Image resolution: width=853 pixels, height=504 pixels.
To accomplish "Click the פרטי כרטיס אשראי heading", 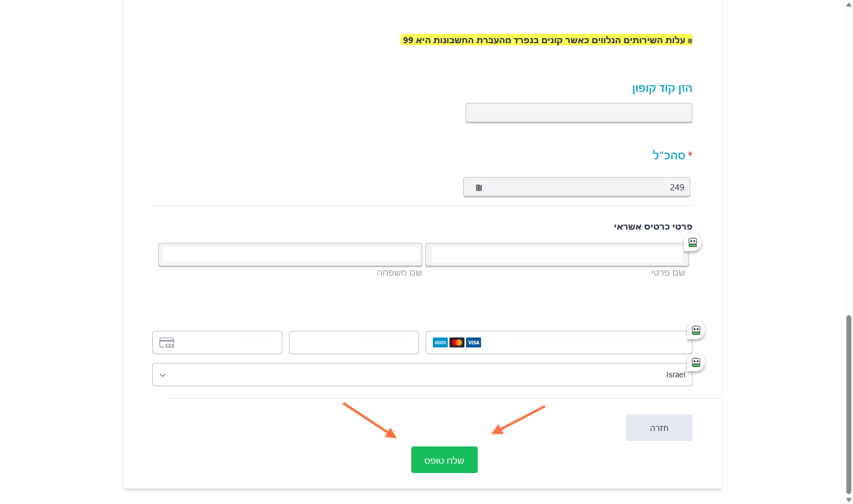I will [653, 226].
